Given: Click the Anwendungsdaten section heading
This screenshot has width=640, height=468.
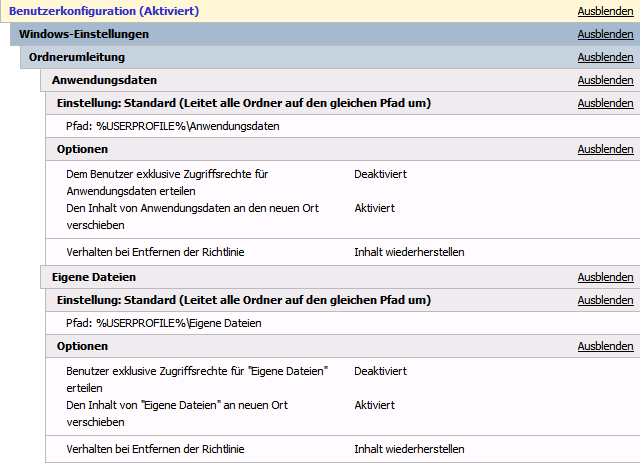Looking at the screenshot, I should click(104, 80).
